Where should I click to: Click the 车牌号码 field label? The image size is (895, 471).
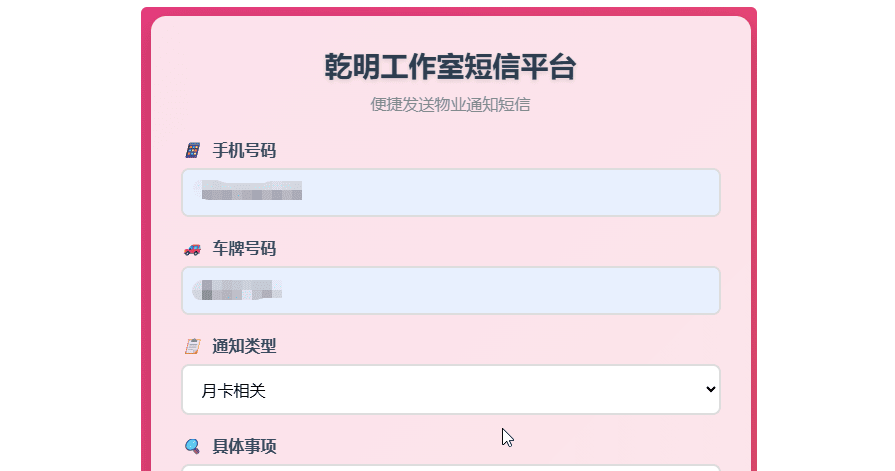click(244, 249)
